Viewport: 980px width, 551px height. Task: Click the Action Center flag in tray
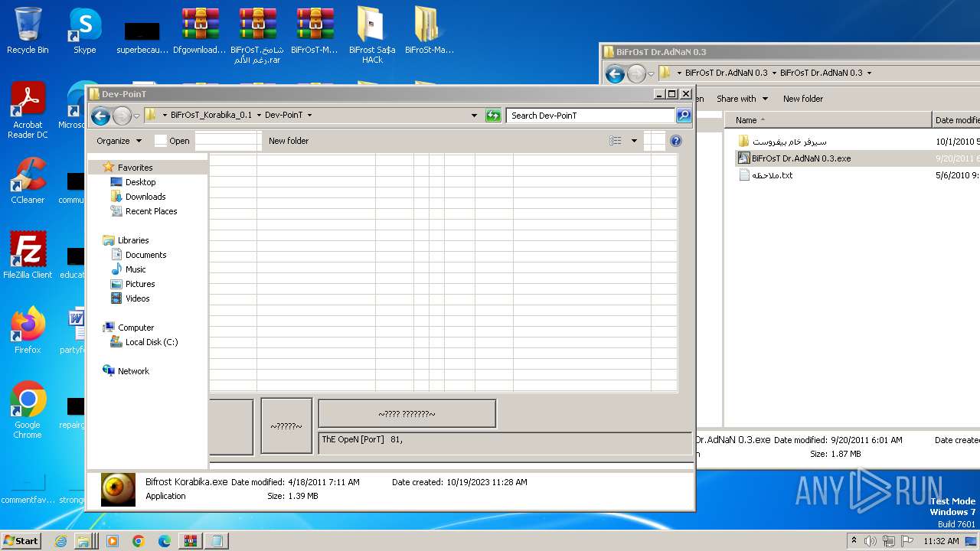[906, 541]
